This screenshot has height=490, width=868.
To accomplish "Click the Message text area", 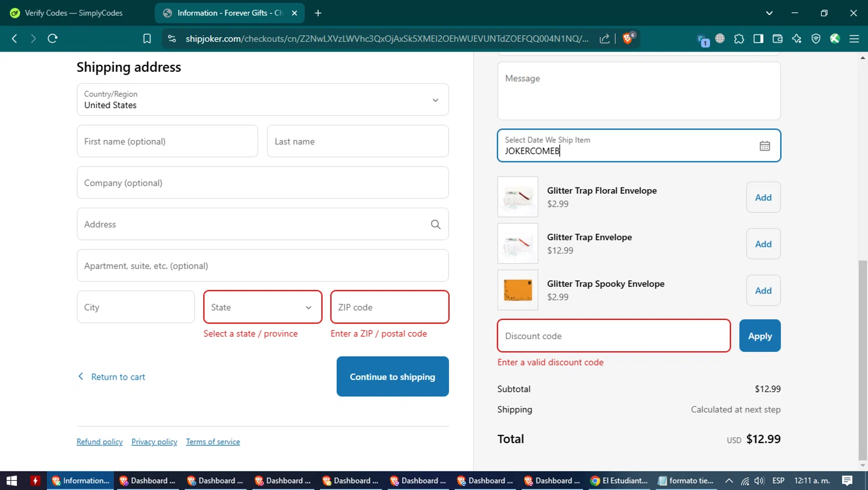I will pyautogui.click(x=639, y=91).
